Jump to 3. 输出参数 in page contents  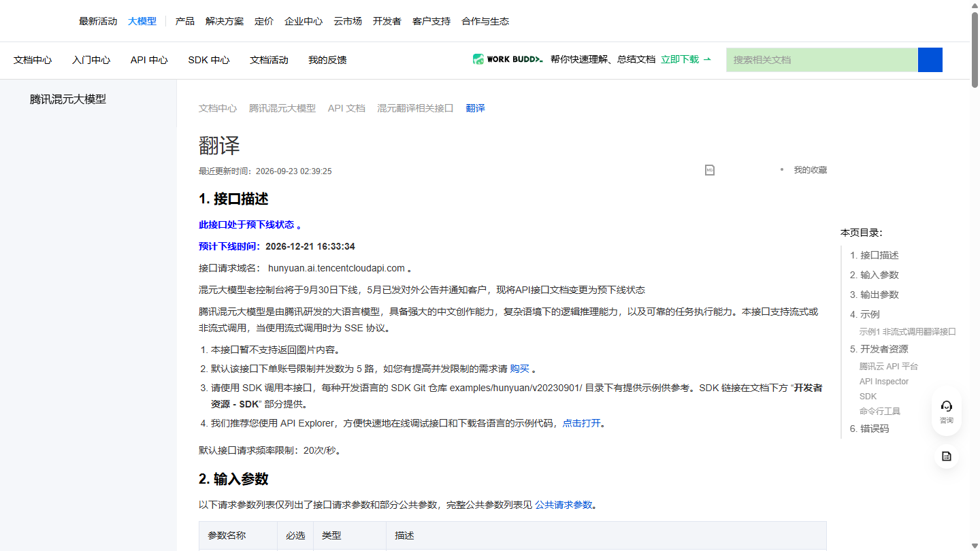(875, 295)
